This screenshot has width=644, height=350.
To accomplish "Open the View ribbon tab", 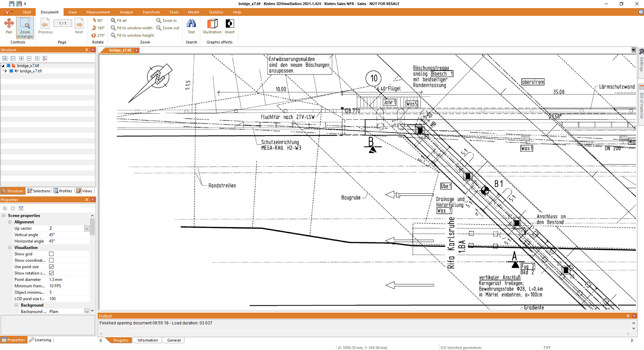I will click(73, 12).
